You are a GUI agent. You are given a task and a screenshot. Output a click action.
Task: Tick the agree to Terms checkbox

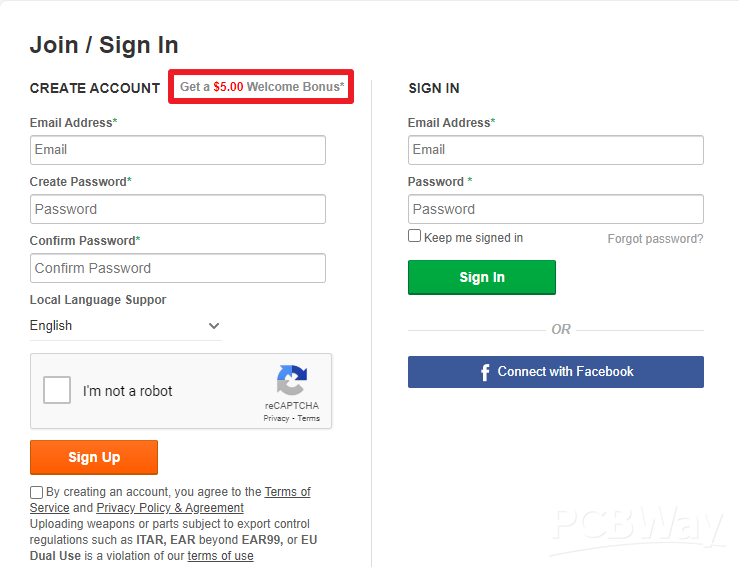37,492
